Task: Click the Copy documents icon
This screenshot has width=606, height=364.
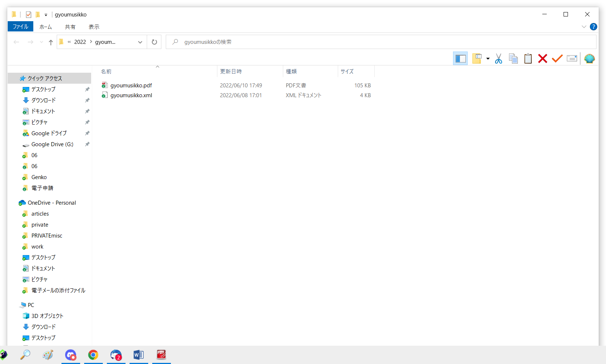Action: tap(513, 58)
